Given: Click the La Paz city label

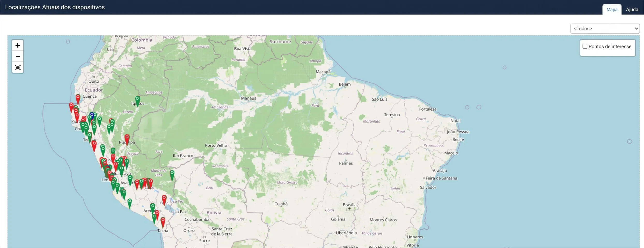Looking at the screenshot, I should (180, 212).
